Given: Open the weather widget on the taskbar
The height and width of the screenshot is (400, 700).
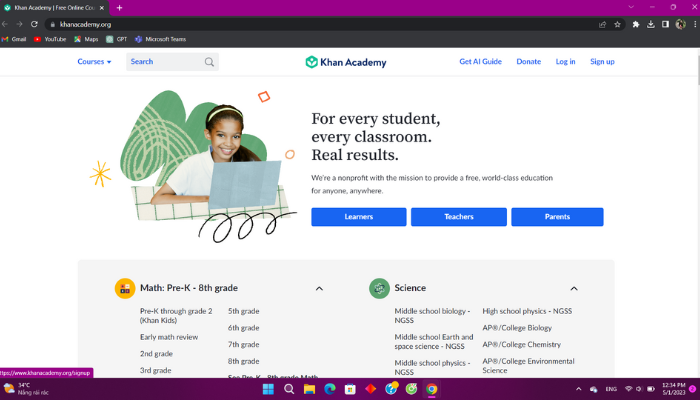Looking at the screenshot, I should coord(26,389).
